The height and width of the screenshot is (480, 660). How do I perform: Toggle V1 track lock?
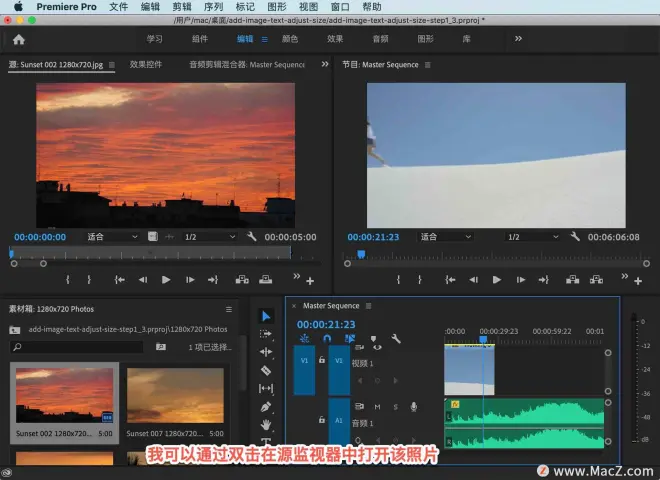(322, 360)
